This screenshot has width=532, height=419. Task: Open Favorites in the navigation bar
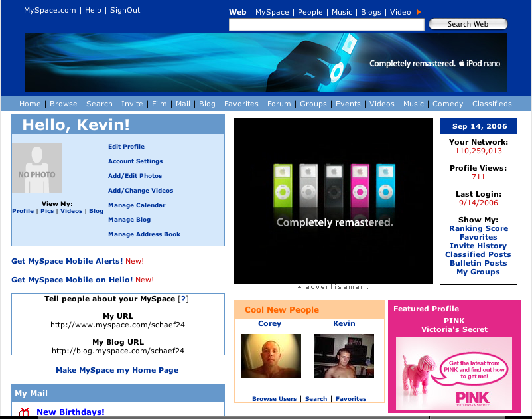coord(241,104)
